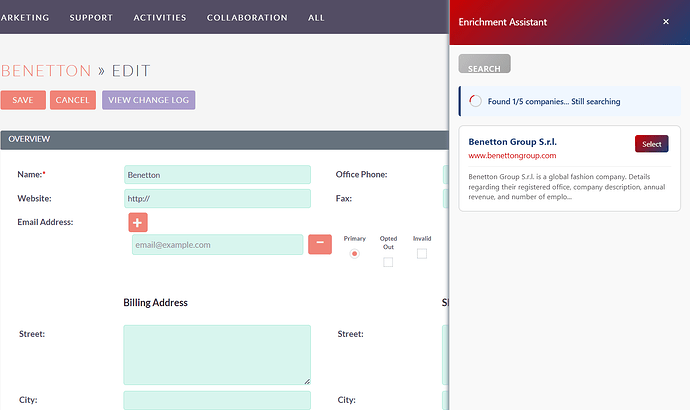Close the Enrichment Assistant panel
The width and height of the screenshot is (690, 410).
coord(666,22)
